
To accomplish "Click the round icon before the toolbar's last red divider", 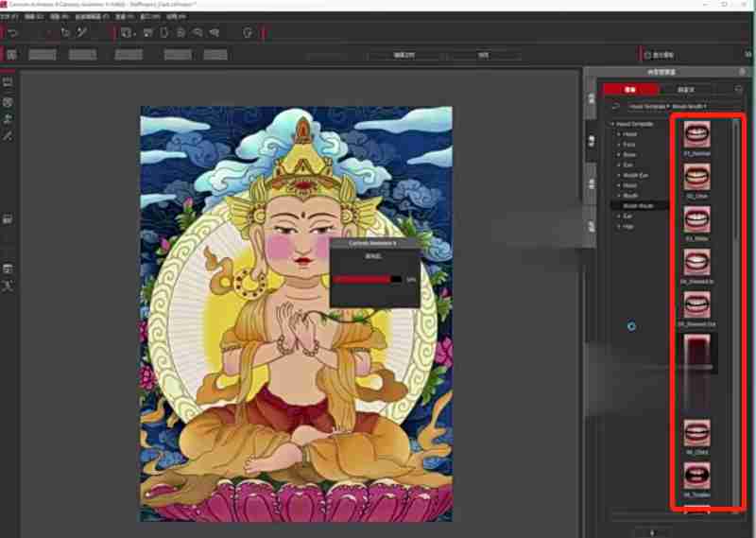I will click(248, 33).
